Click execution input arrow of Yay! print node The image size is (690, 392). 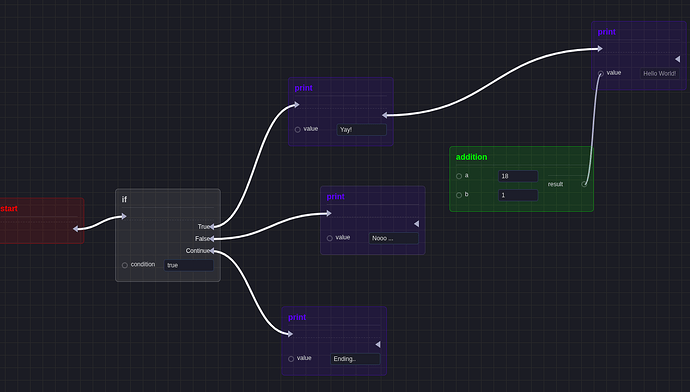point(297,105)
